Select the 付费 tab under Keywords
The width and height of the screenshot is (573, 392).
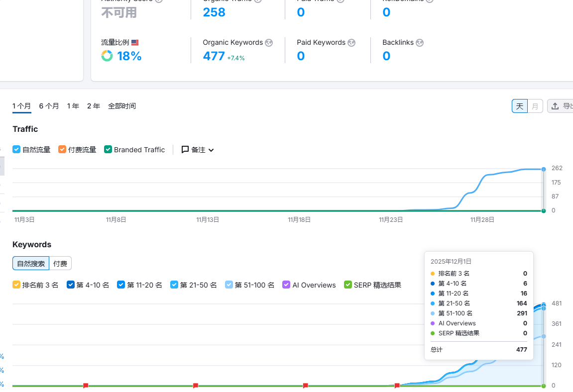coord(60,263)
